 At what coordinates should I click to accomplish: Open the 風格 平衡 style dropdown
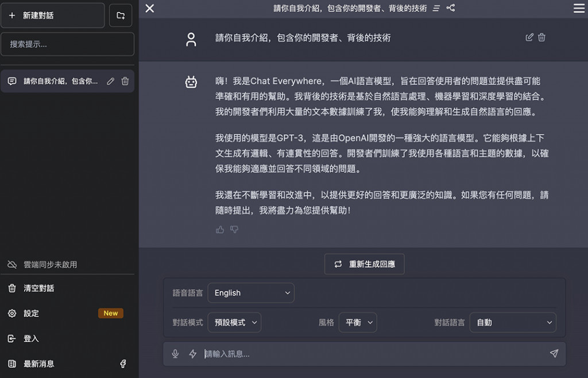358,322
